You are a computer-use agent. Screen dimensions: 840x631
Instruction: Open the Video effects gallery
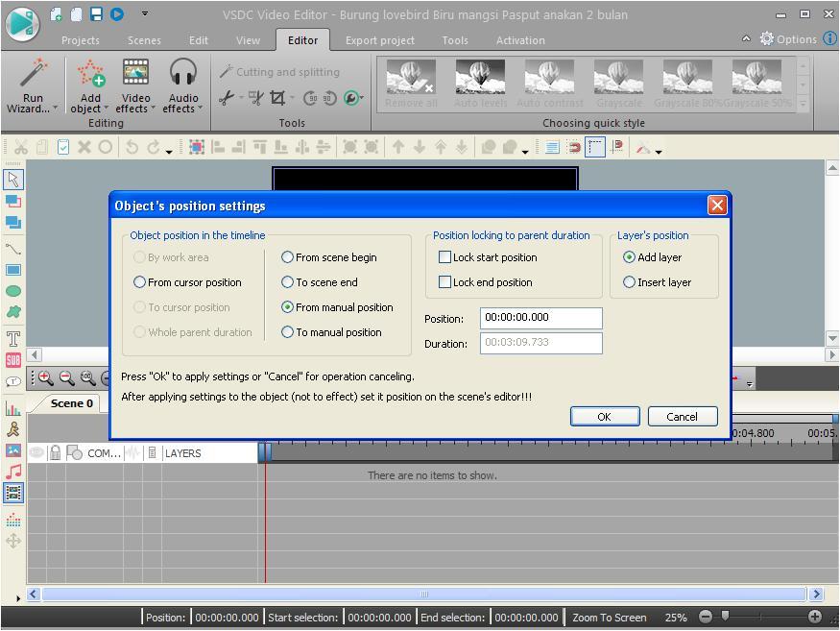coord(135,85)
